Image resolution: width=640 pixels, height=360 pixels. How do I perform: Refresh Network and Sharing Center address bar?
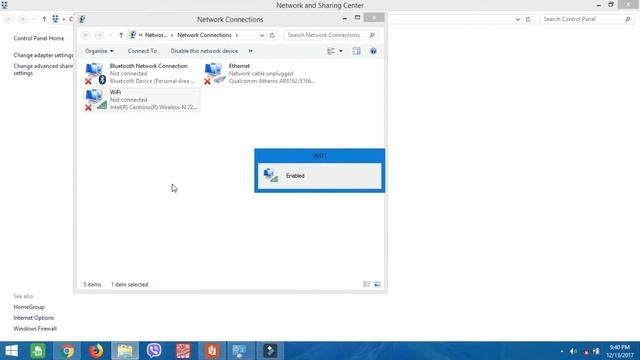point(528,19)
